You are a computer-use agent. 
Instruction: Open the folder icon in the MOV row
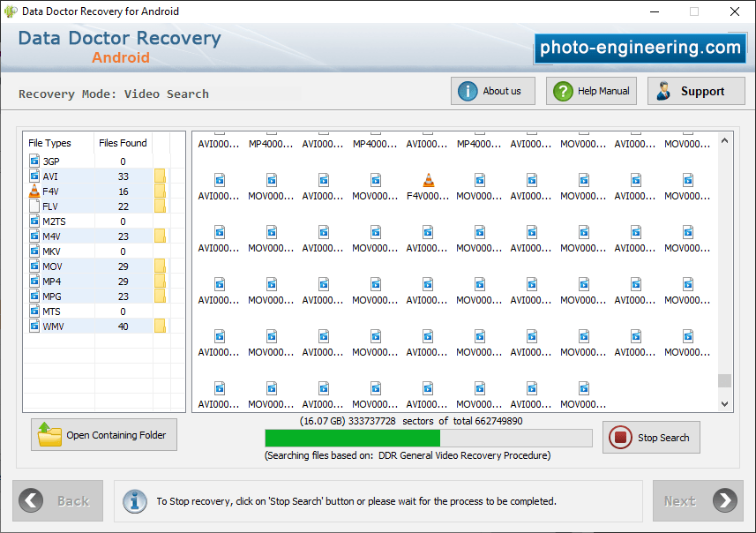click(160, 266)
